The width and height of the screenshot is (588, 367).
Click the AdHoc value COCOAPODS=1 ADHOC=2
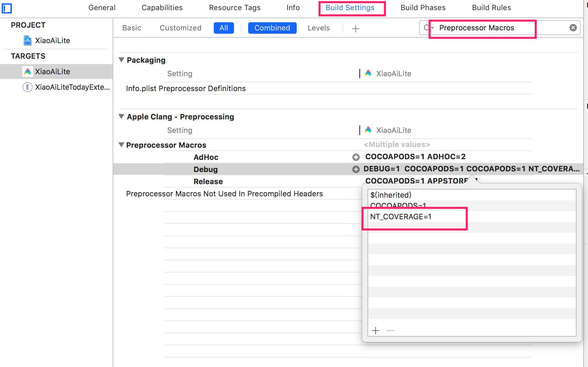point(415,157)
